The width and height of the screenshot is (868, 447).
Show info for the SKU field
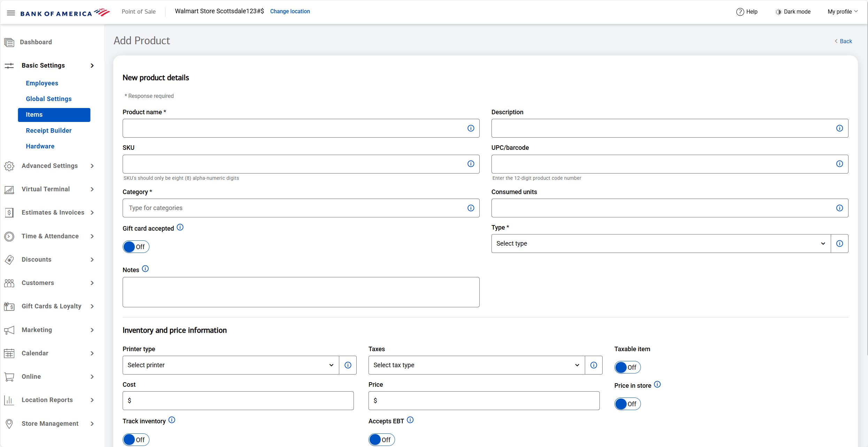click(471, 164)
